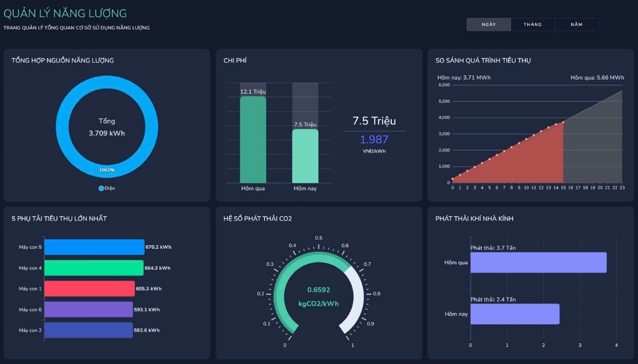Click the QUẢN LÝ NĂNG LƯỢNG title
638x364 pixels.
[x=65, y=13]
